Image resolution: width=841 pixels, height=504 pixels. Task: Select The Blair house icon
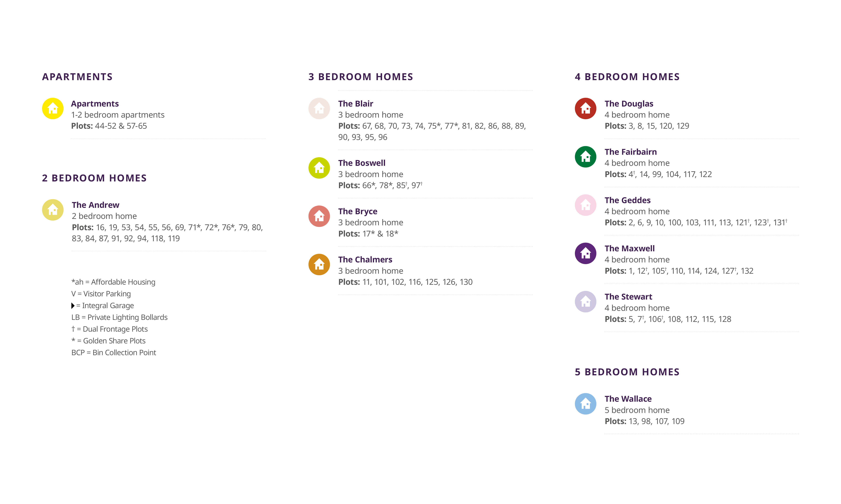(319, 109)
